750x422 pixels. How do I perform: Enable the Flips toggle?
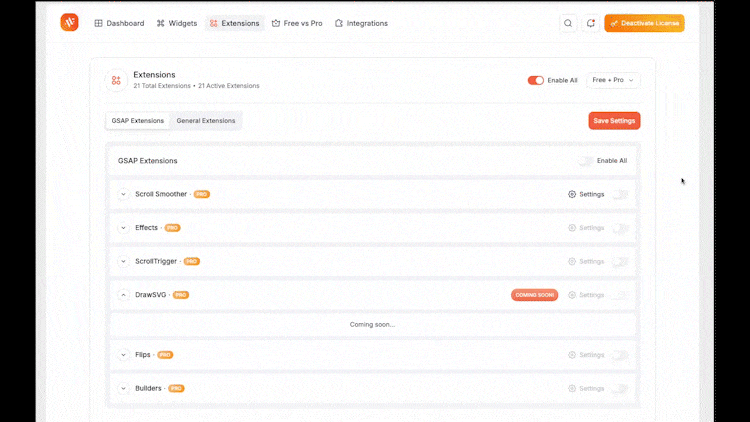(620, 355)
